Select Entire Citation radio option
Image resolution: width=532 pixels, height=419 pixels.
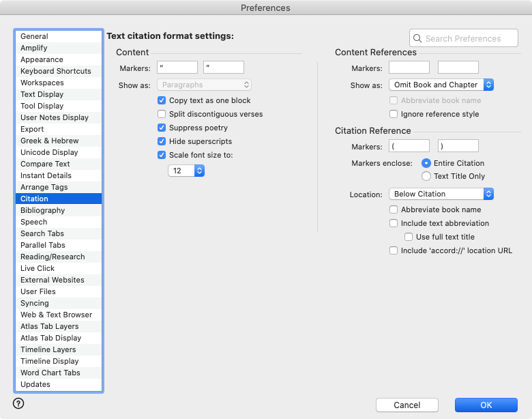pos(426,163)
